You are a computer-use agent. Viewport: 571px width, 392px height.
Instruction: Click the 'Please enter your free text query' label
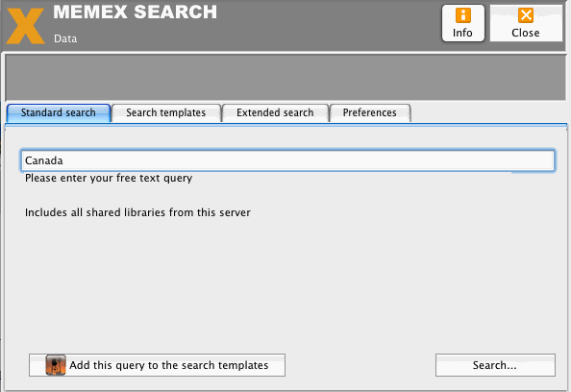point(109,179)
